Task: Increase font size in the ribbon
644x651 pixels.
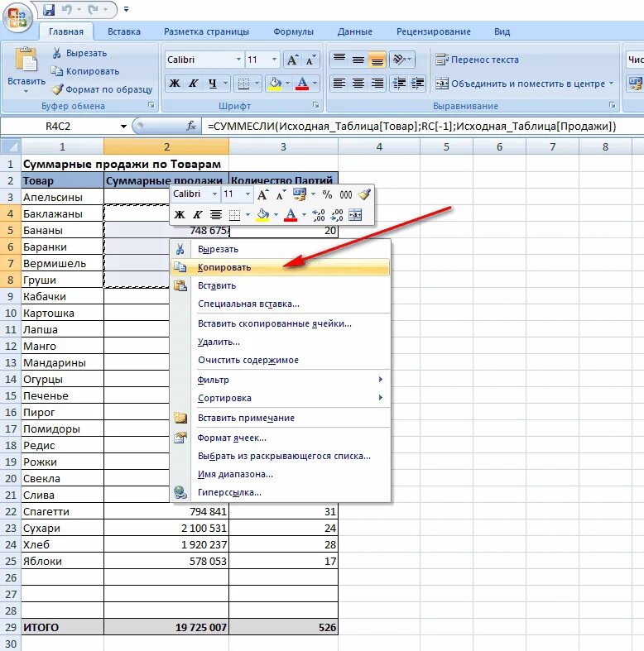Action: coord(292,60)
